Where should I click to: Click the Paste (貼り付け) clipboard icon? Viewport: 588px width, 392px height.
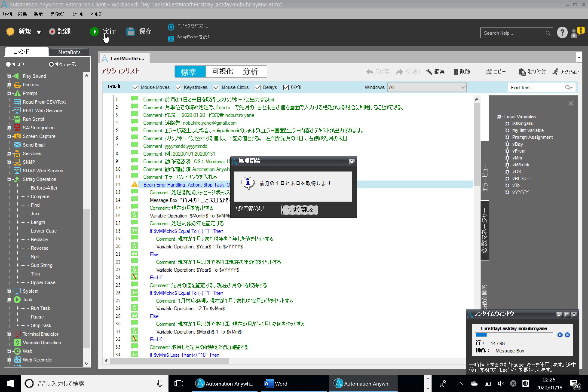point(522,72)
